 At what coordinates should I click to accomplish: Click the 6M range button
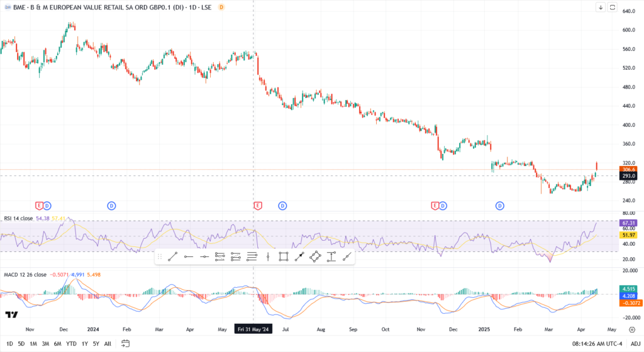(57, 344)
